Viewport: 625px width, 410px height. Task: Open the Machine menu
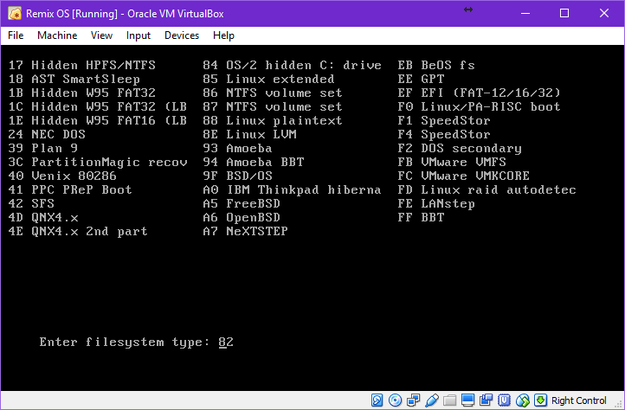coord(57,35)
